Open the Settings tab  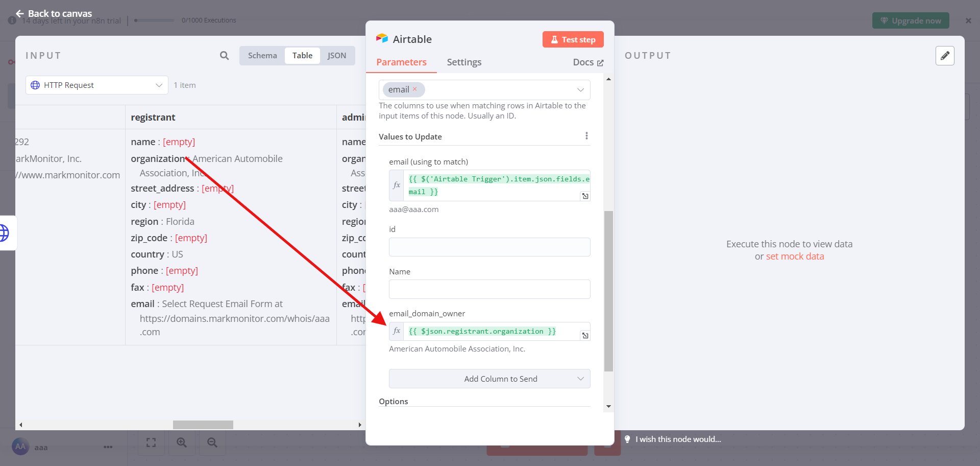click(464, 62)
